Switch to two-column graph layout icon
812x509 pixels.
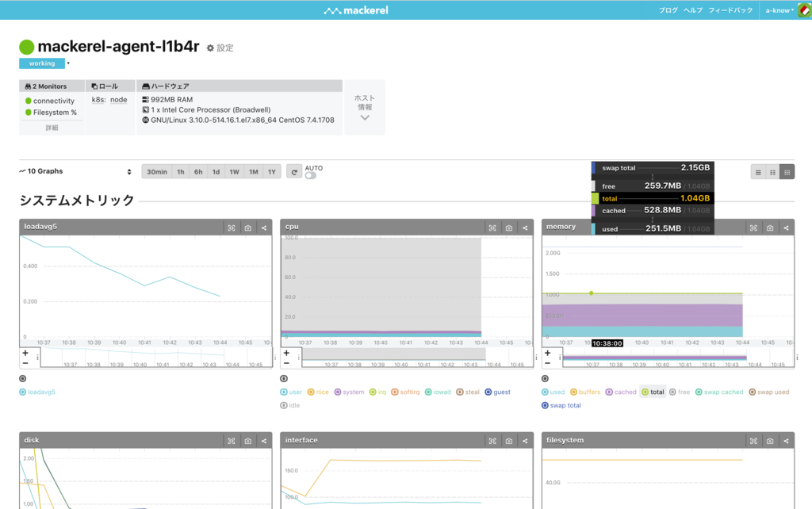(772, 172)
